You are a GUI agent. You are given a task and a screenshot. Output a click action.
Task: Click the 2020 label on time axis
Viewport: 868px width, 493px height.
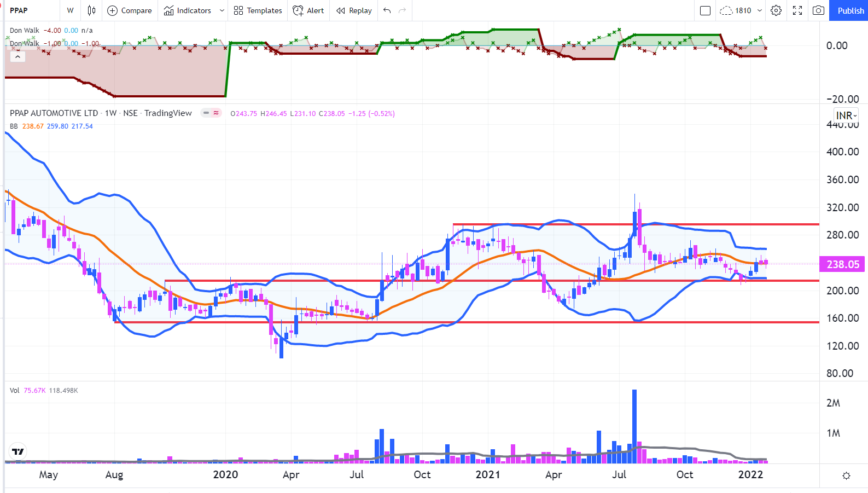point(225,475)
